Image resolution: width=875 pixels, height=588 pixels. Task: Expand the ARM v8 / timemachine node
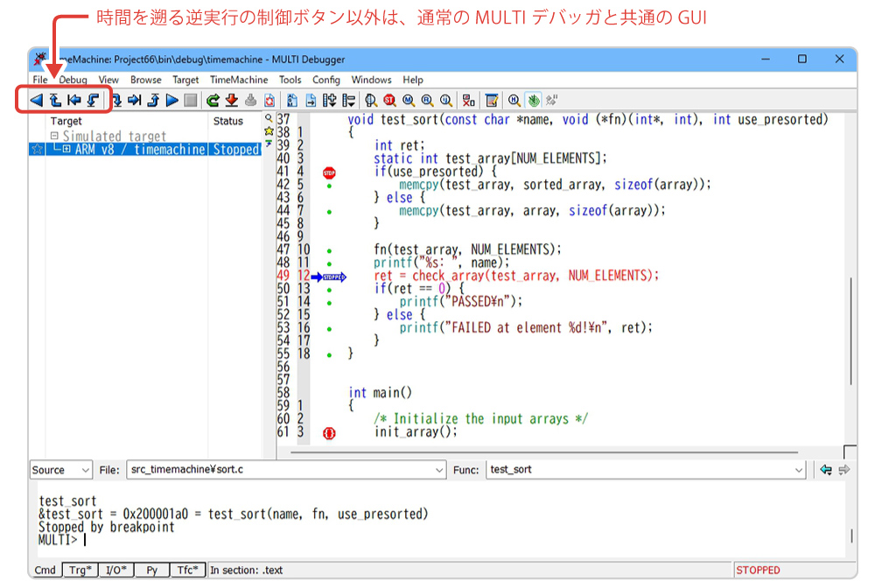[66, 149]
